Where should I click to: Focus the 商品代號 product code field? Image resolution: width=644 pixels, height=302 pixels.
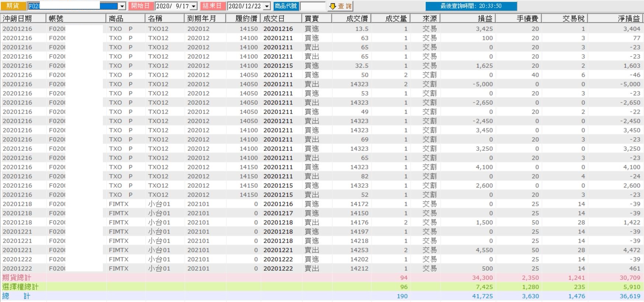pyautogui.click(x=313, y=6)
